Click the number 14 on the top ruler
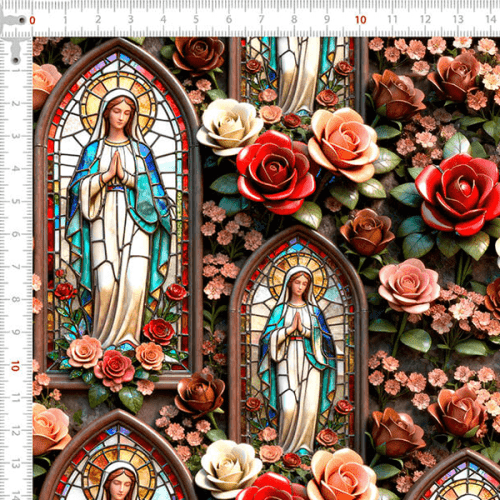This screenshot has height=500, width=500. pos(491,19)
